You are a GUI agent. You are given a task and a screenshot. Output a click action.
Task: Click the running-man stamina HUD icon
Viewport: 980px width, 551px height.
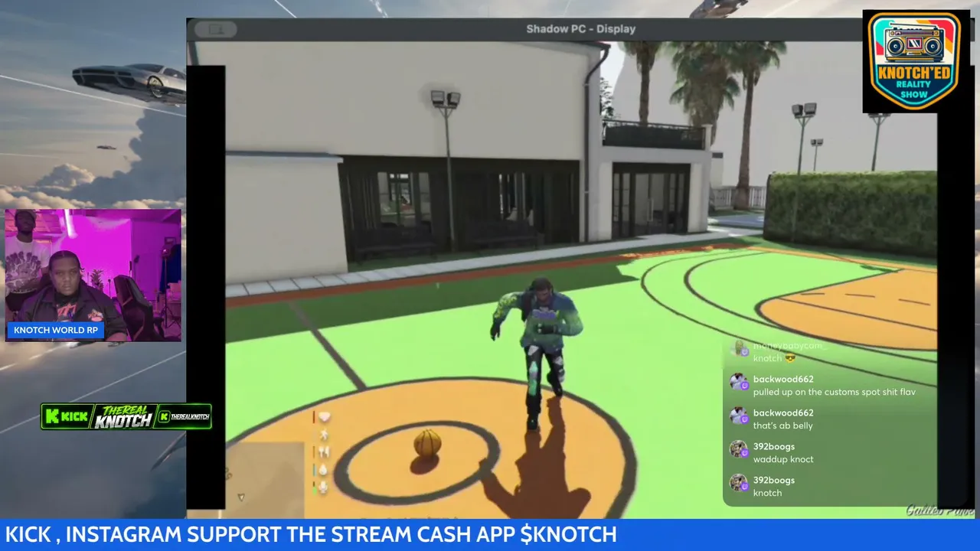pos(324,435)
